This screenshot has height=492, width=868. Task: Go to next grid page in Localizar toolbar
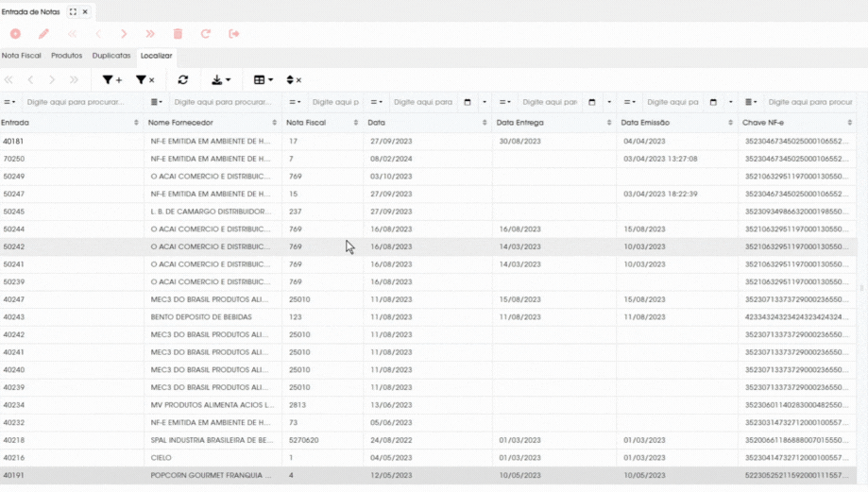tap(52, 79)
